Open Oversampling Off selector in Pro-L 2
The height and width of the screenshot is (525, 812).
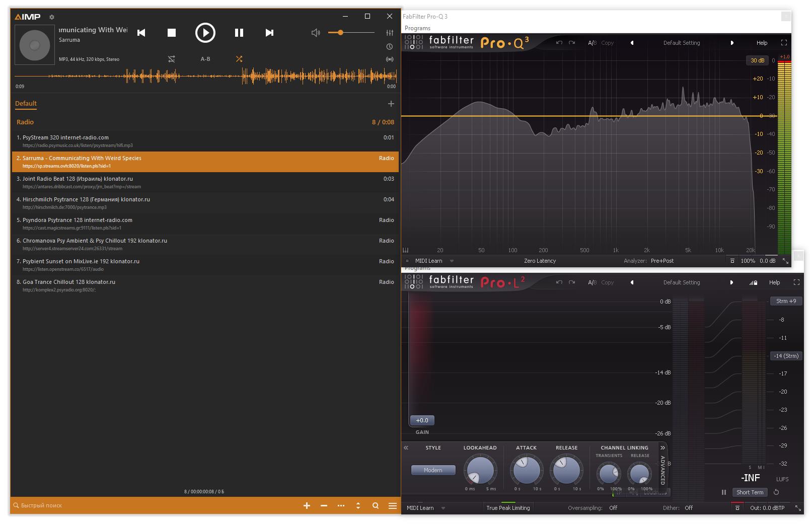[613, 508]
